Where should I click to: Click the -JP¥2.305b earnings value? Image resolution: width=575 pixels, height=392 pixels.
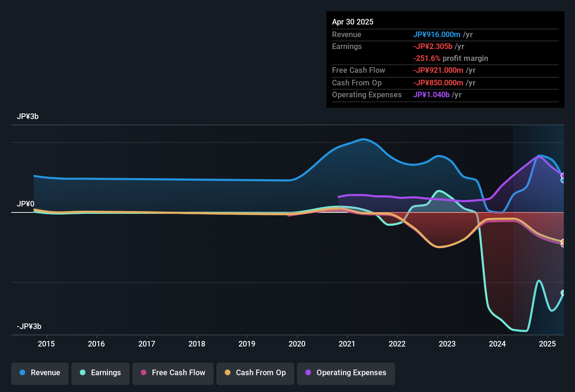[433, 46]
